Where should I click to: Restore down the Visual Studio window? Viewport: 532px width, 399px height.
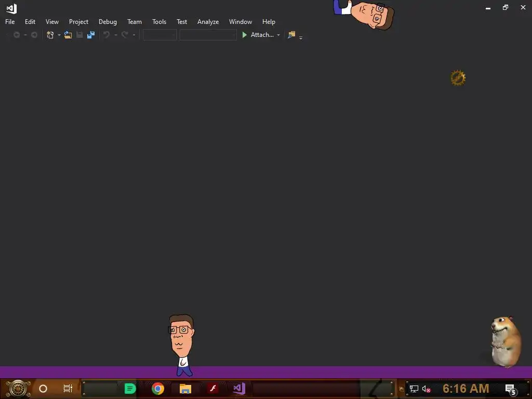(x=506, y=7)
